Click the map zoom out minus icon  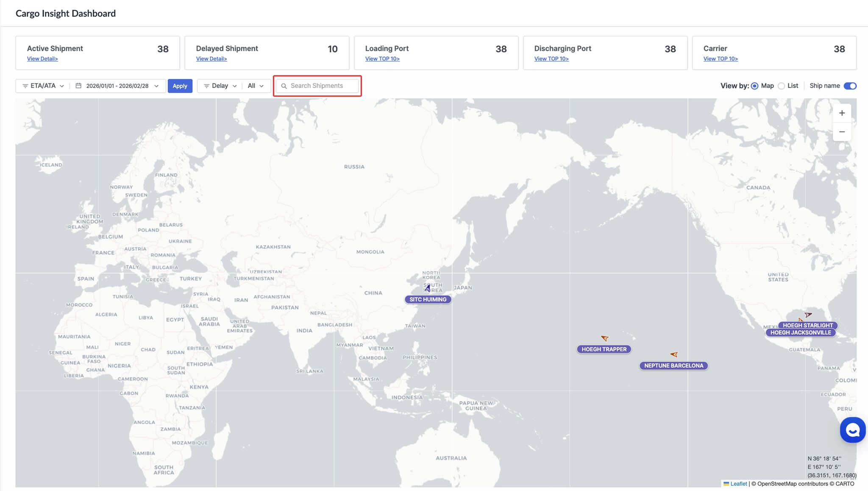tap(842, 132)
